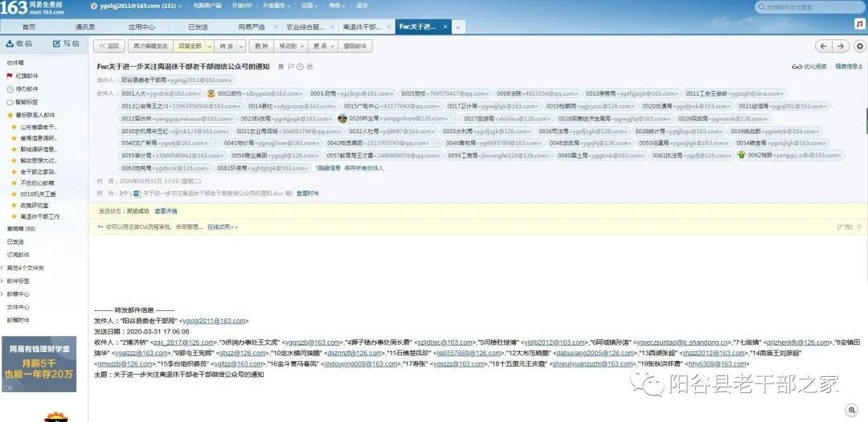This screenshot has height=422, width=868.
Task: Click the 查看附件 link
Action: [307, 193]
